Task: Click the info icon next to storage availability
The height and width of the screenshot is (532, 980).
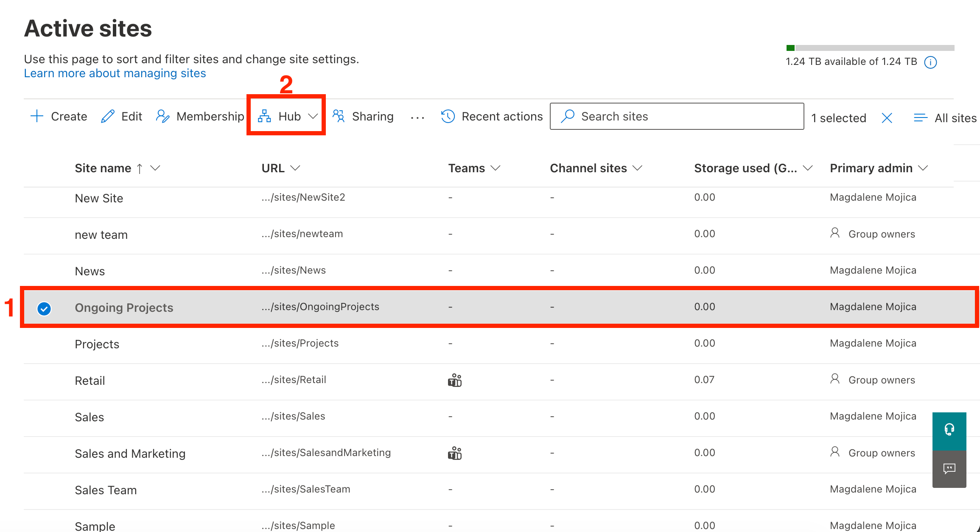Action: pos(931,62)
